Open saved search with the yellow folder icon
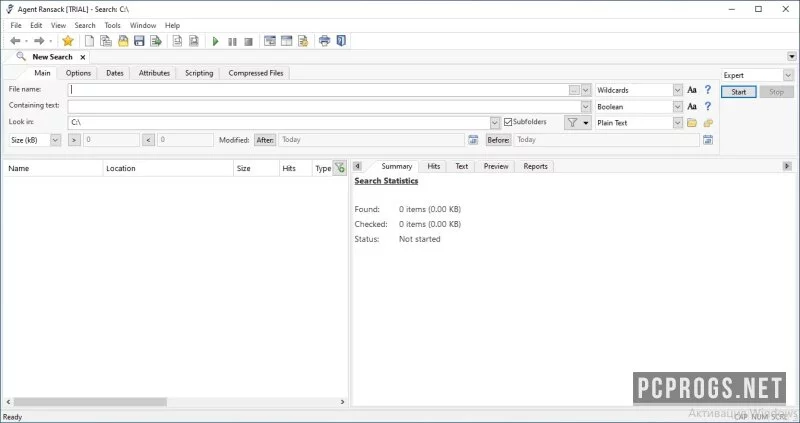 tap(123, 41)
